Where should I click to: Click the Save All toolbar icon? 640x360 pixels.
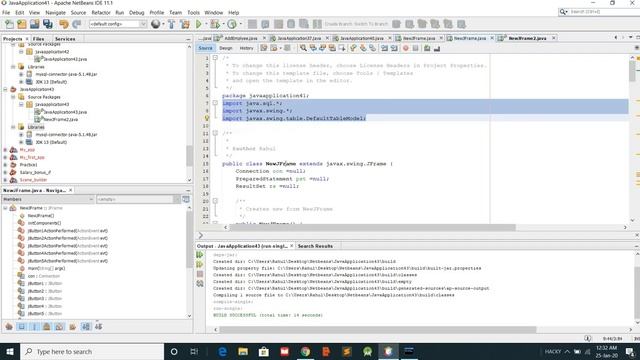[x=48, y=24]
